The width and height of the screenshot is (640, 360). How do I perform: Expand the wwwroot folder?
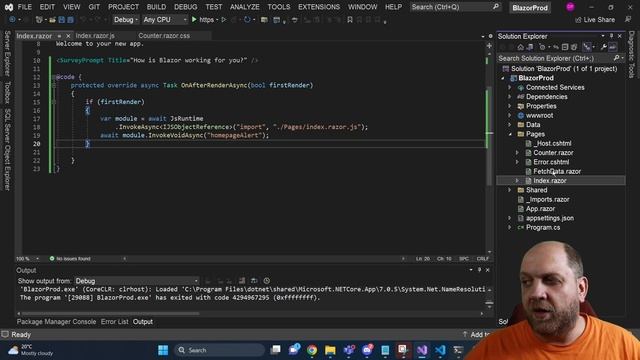tap(509, 116)
